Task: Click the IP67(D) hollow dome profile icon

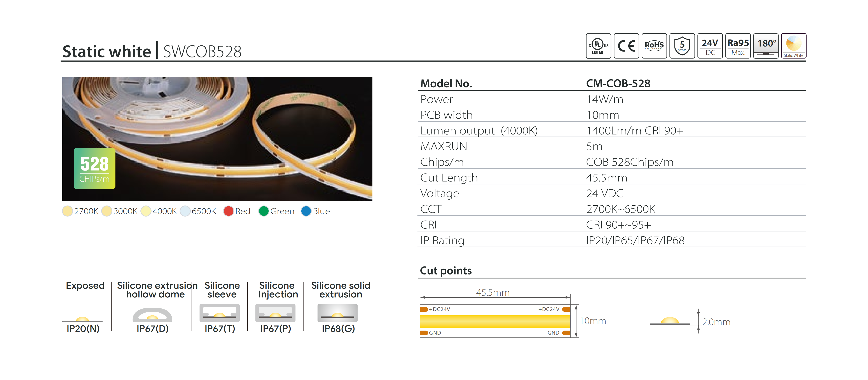Action: [152, 315]
